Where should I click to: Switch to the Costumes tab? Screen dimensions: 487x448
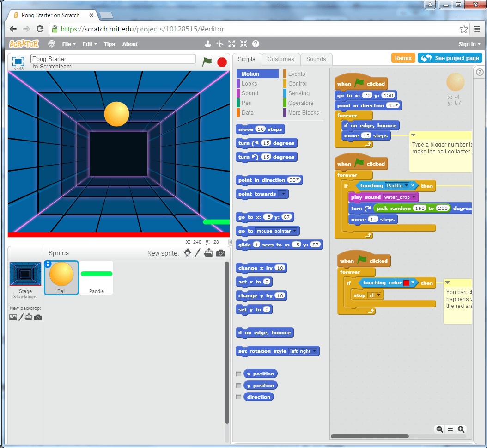(x=281, y=59)
